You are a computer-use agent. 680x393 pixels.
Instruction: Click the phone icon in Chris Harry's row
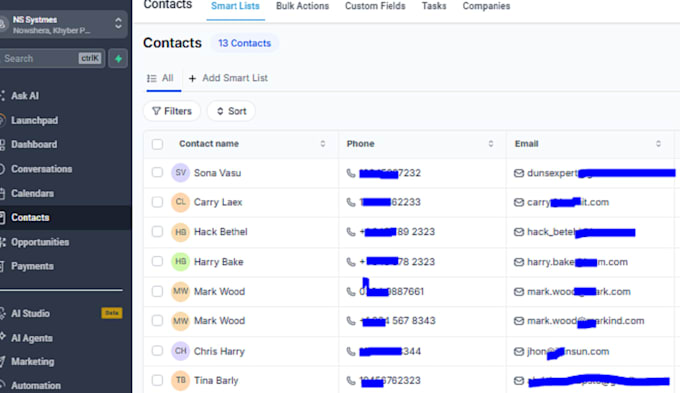(351, 351)
